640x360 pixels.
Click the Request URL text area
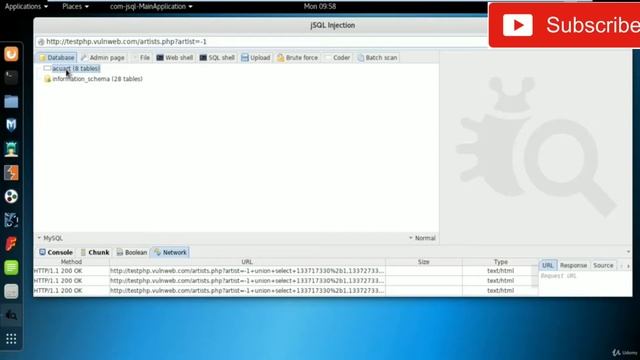[585, 283]
